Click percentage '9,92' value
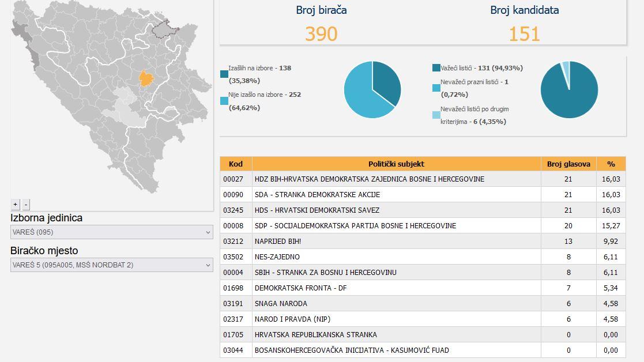644x362 pixels. [611, 242]
